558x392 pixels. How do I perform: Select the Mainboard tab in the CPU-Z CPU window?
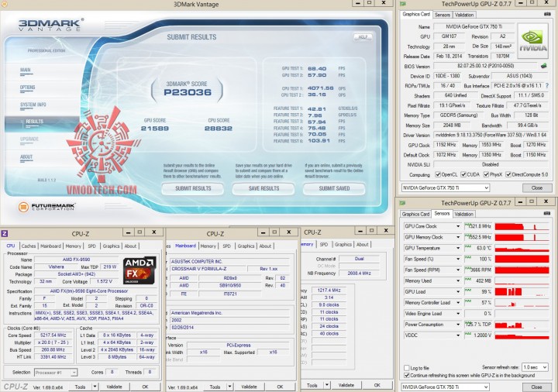(x=50, y=246)
